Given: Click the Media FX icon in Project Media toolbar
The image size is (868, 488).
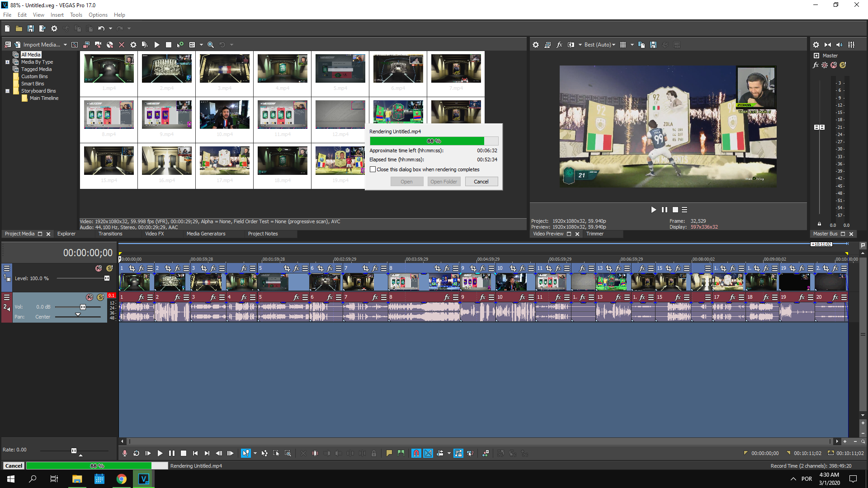Looking at the screenshot, I should 145,45.
